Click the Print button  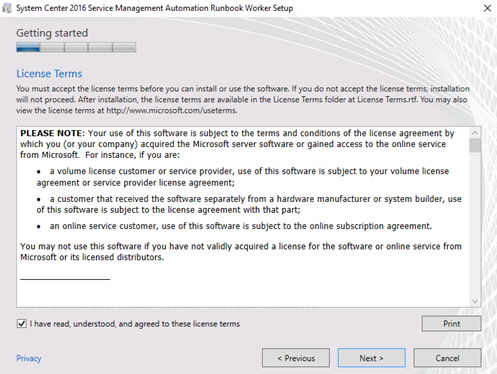coord(451,324)
